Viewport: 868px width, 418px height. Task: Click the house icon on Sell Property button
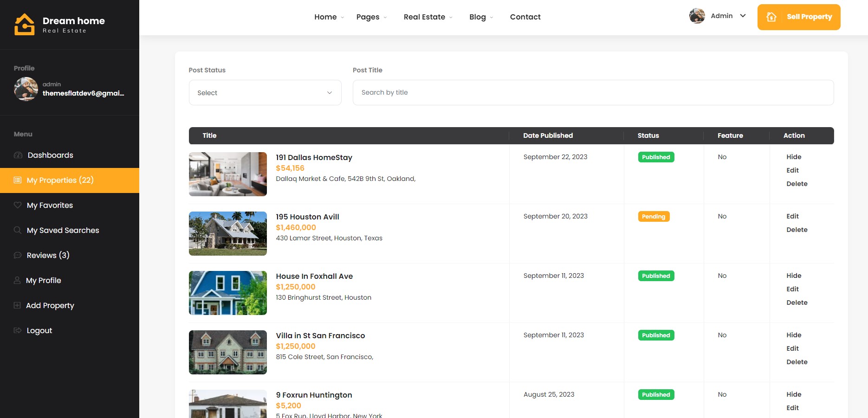(771, 17)
